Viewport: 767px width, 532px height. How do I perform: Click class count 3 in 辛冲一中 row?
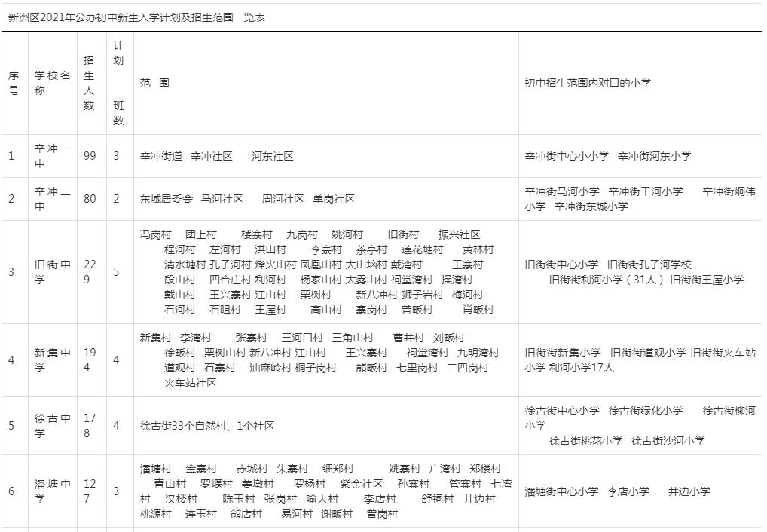pyautogui.click(x=116, y=156)
